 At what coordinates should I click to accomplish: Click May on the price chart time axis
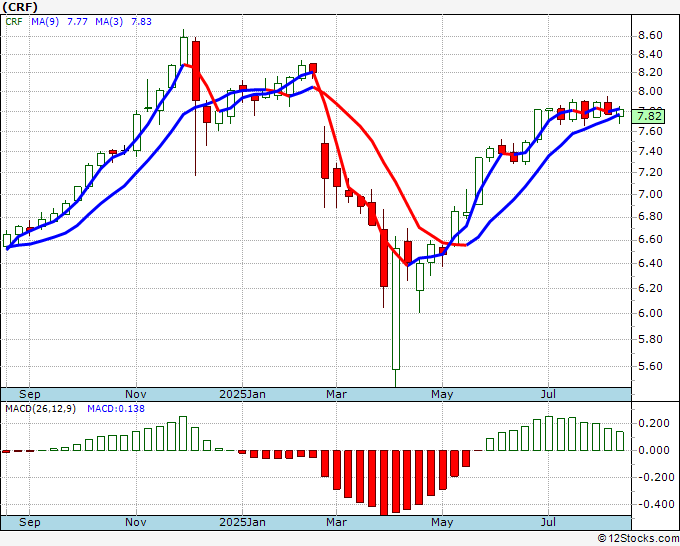pyautogui.click(x=442, y=394)
